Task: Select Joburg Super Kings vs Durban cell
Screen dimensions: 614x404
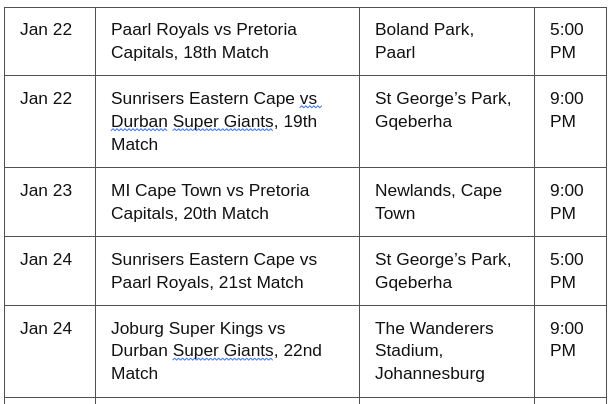Action: click(228, 351)
